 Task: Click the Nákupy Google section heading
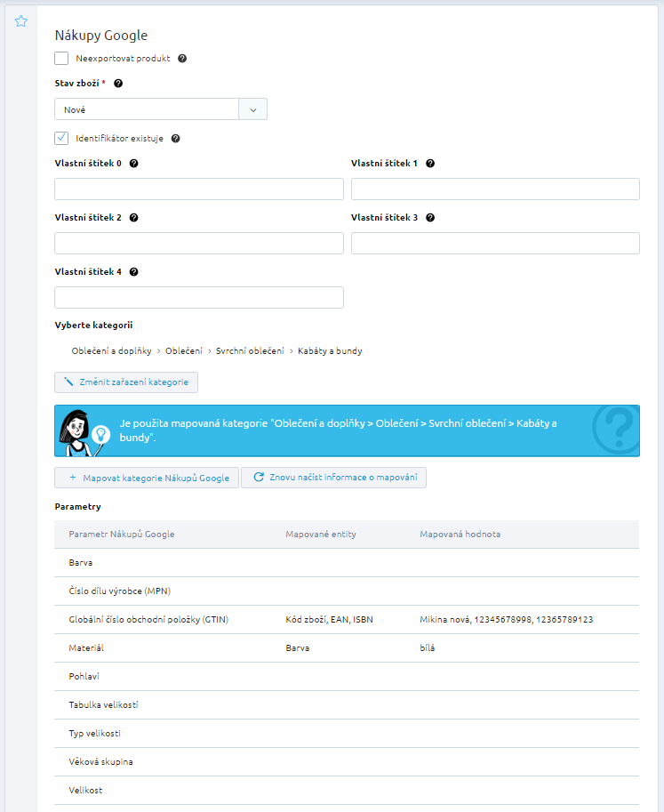point(101,36)
